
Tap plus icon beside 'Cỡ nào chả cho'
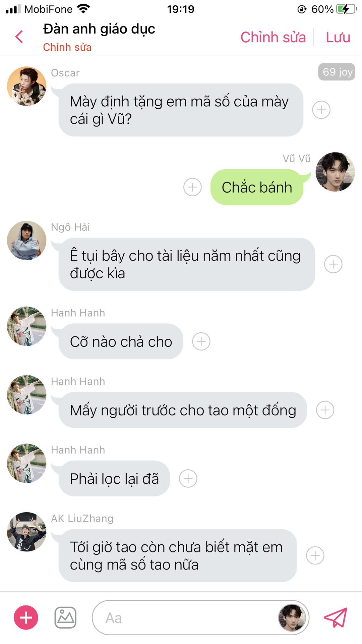[x=201, y=341]
